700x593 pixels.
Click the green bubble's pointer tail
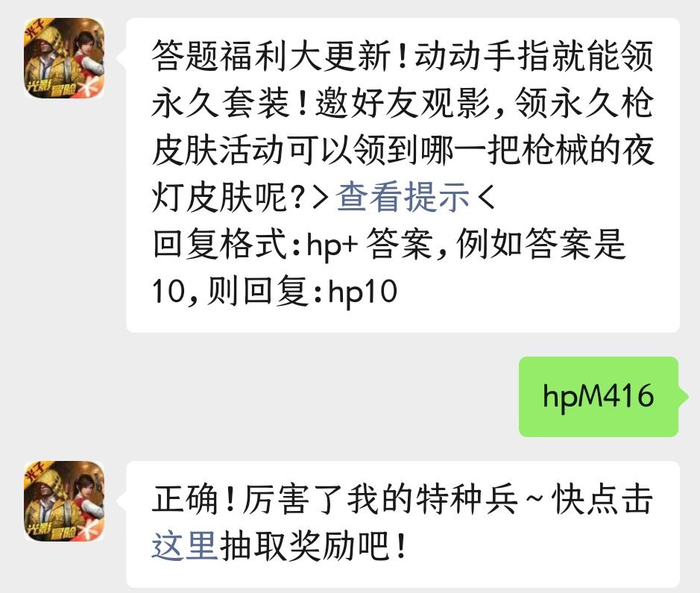[684, 397]
